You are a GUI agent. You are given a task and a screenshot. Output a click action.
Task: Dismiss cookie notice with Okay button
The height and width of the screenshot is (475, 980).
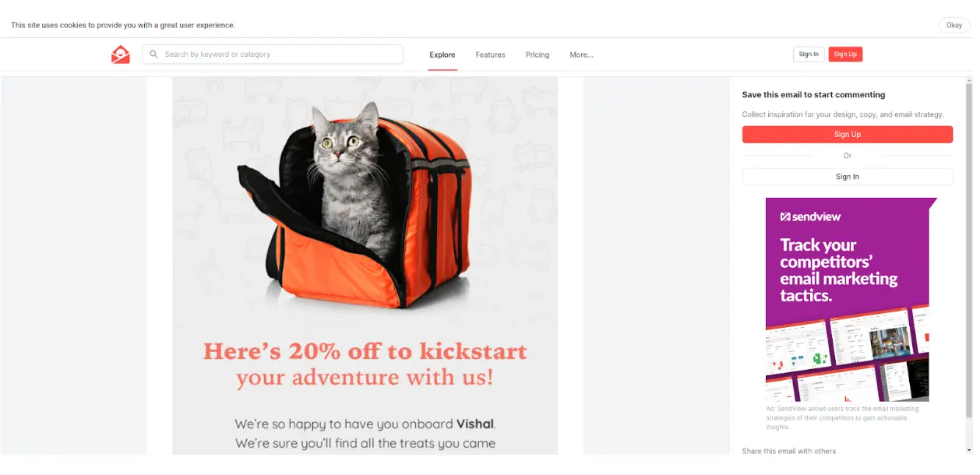point(954,25)
